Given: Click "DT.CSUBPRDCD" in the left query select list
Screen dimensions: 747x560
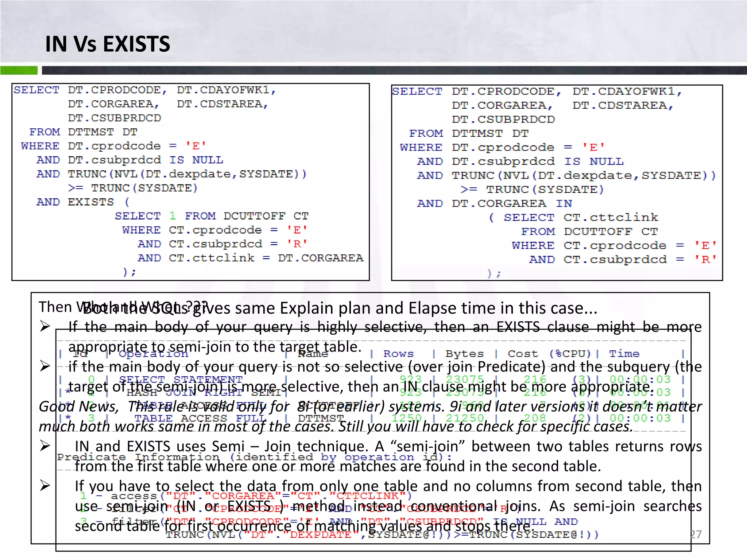Looking at the screenshot, I should pyautogui.click(x=114, y=118).
